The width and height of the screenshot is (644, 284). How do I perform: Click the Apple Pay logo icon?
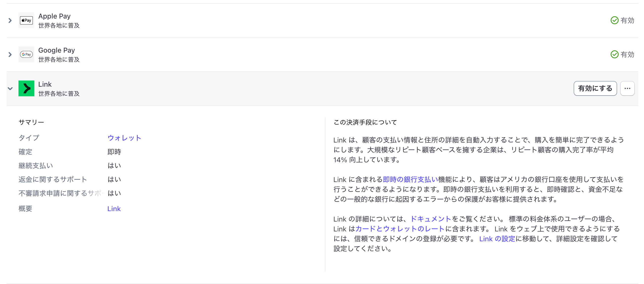[x=26, y=20]
